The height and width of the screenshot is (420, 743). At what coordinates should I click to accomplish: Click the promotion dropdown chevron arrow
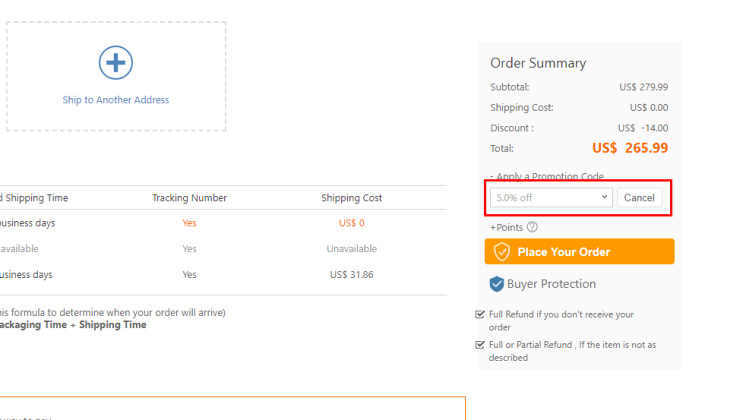pyautogui.click(x=604, y=197)
